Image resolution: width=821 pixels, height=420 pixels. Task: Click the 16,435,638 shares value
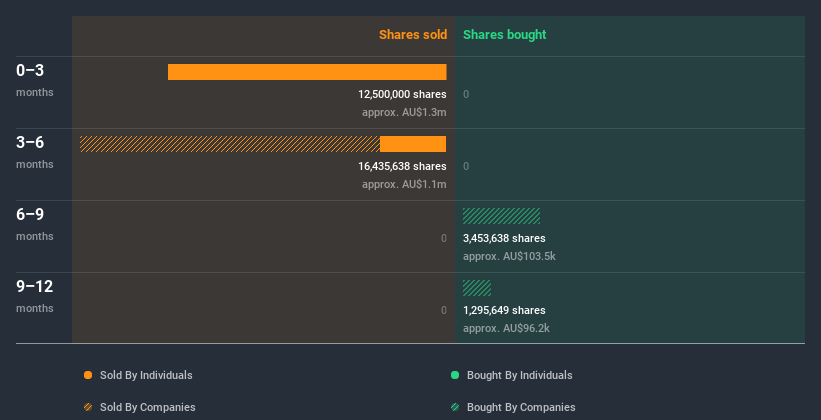[402, 166]
